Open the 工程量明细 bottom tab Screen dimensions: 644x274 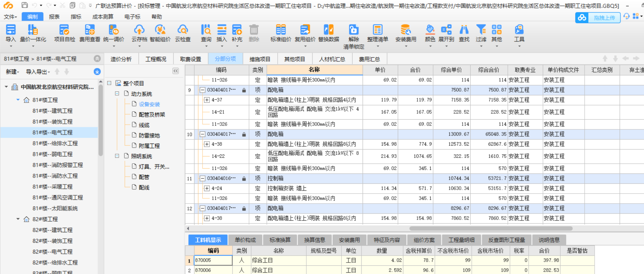tap(461, 240)
